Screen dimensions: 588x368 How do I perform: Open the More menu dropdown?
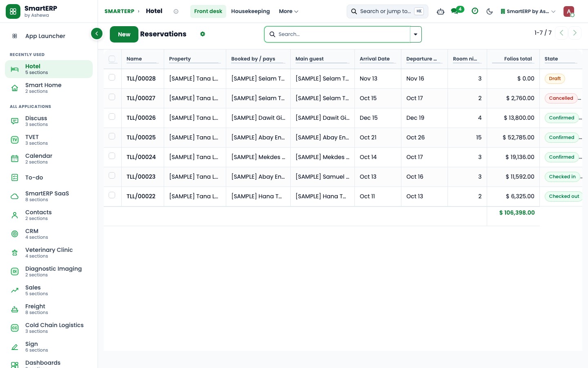[289, 11]
